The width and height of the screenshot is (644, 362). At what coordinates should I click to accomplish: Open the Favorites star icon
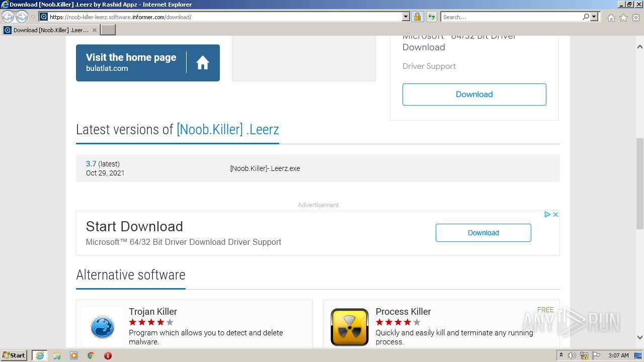pos(623,18)
